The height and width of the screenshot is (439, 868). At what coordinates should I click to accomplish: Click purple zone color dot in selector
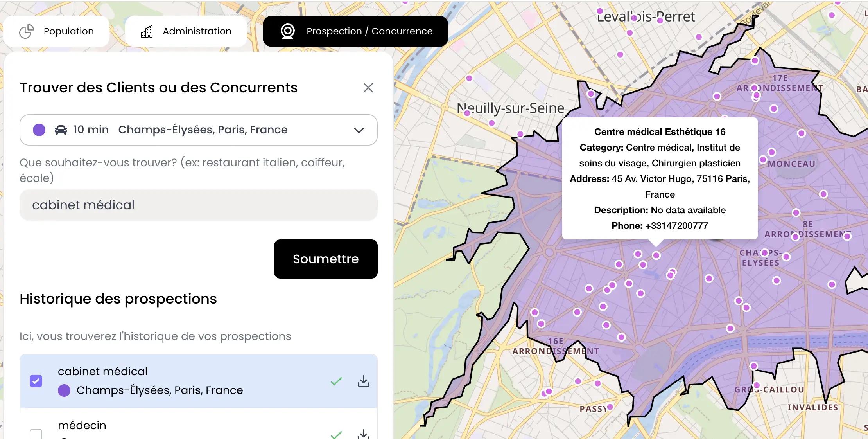click(x=39, y=130)
